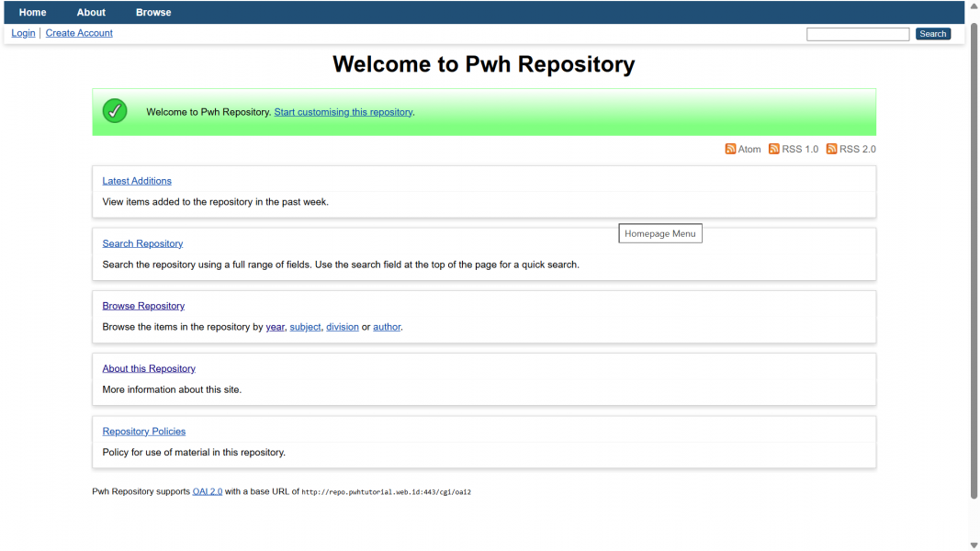The width and height of the screenshot is (980, 551).
Task: Open the Browse menu in navigation bar
Action: 153,13
